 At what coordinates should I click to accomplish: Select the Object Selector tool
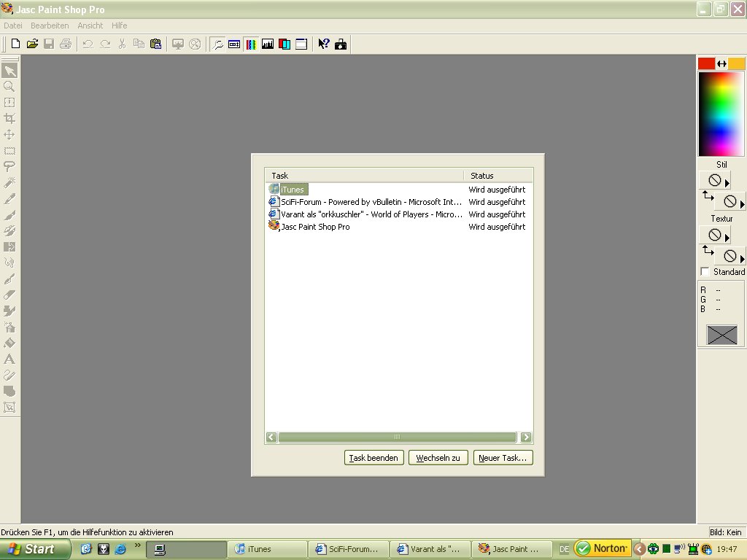pos(9,408)
